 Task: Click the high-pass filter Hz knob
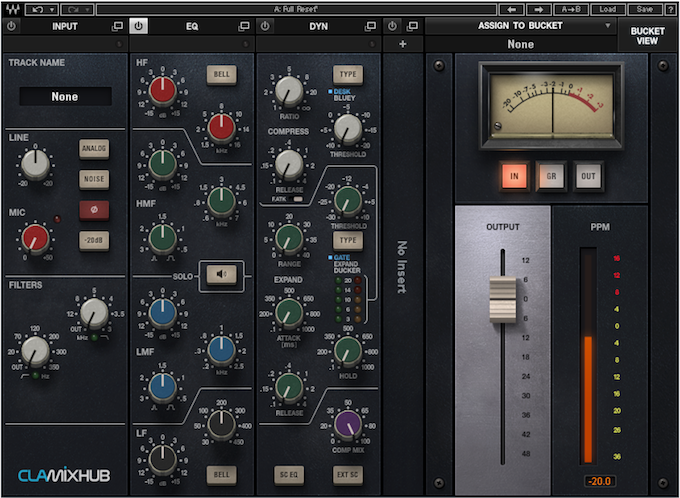pos(36,351)
